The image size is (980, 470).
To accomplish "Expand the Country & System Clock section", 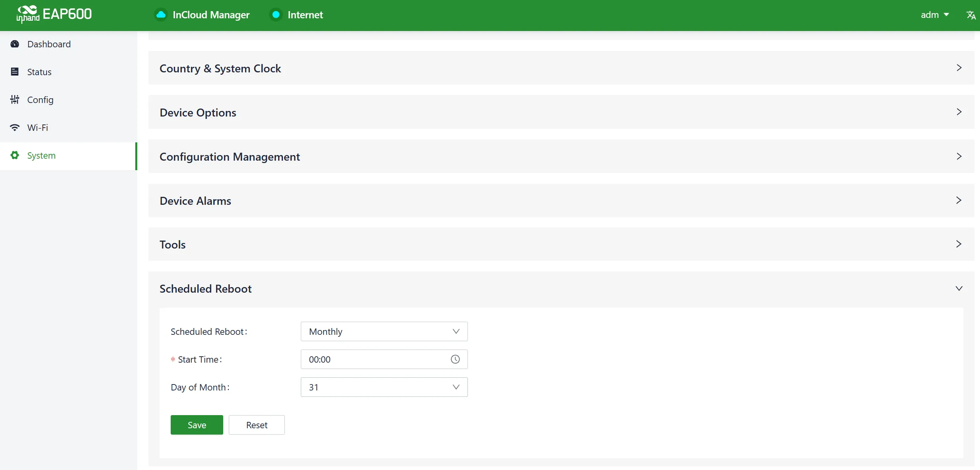I will 561,68.
